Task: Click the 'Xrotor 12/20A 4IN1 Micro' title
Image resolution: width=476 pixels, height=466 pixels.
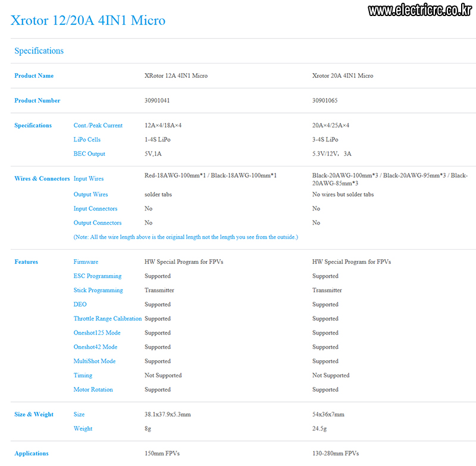Action: point(88,20)
